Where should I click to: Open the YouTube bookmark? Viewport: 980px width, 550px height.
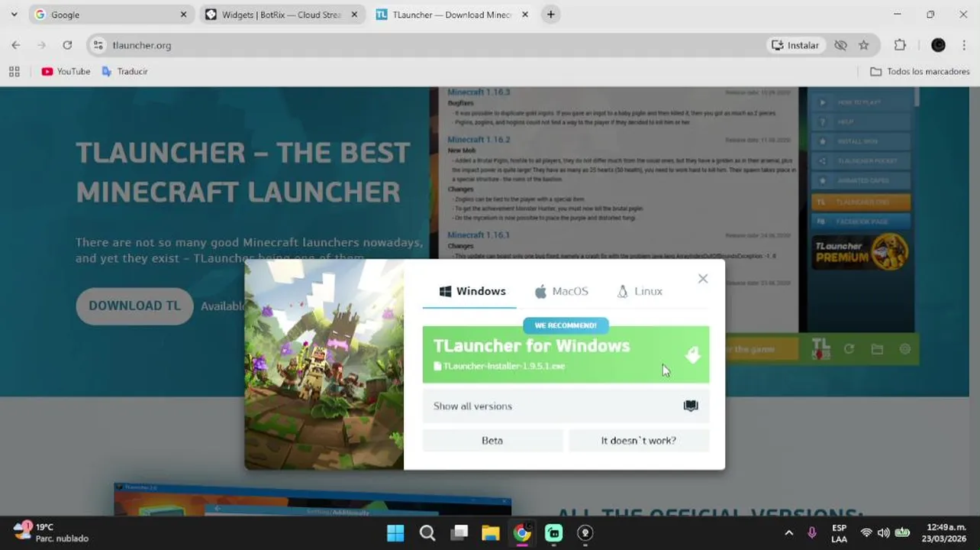(x=66, y=71)
